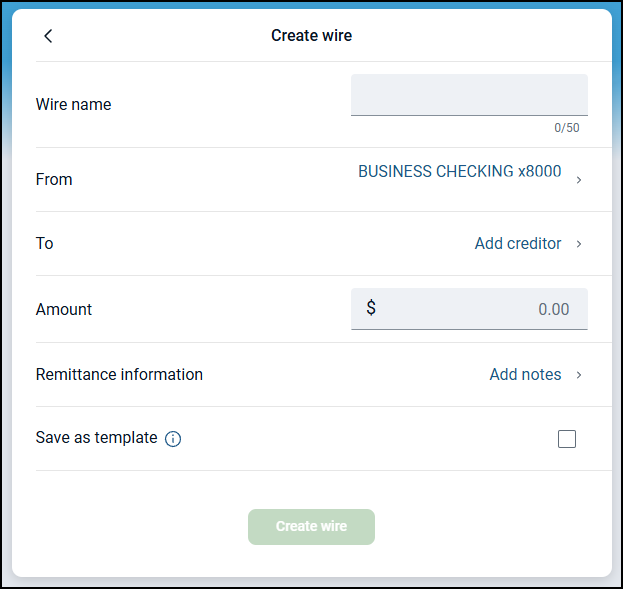Click the Wire name label
The image size is (623, 589).
pos(73,104)
